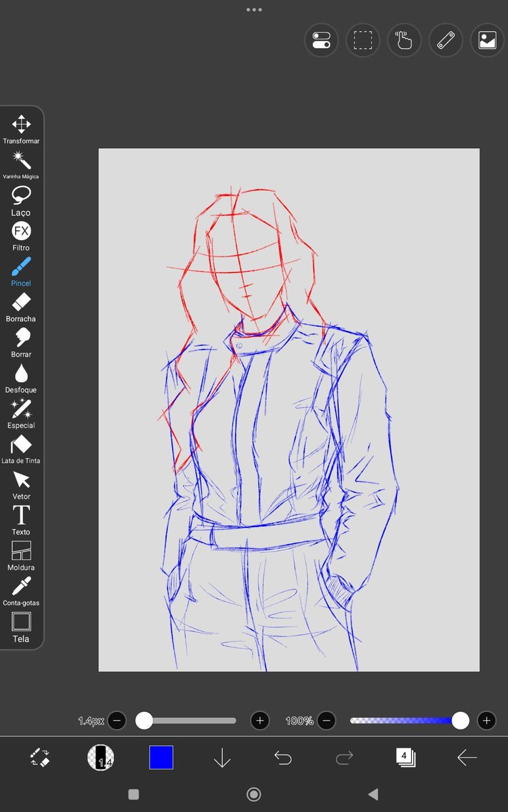Increase brush thickness with plus button
Screen dimensions: 508x812
click(260, 721)
